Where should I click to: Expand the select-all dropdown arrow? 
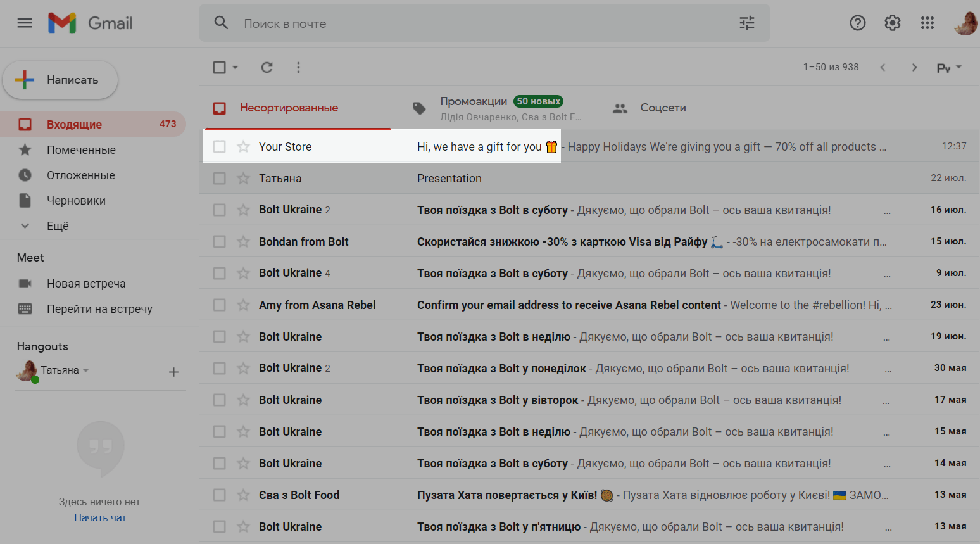(x=236, y=67)
